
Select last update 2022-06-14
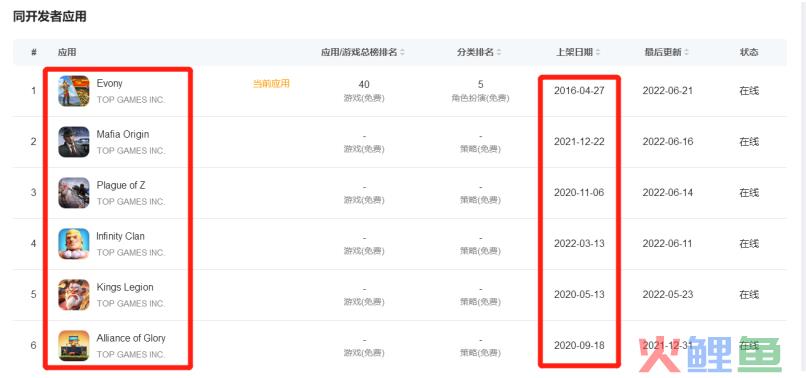tap(667, 192)
